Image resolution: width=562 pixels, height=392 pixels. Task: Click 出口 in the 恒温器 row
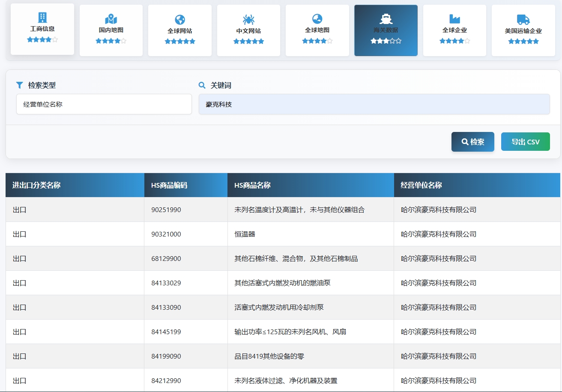coord(20,234)
